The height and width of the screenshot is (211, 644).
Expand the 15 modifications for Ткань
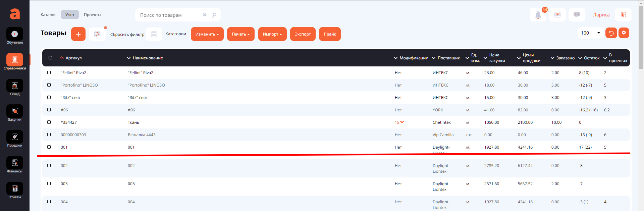399,122
